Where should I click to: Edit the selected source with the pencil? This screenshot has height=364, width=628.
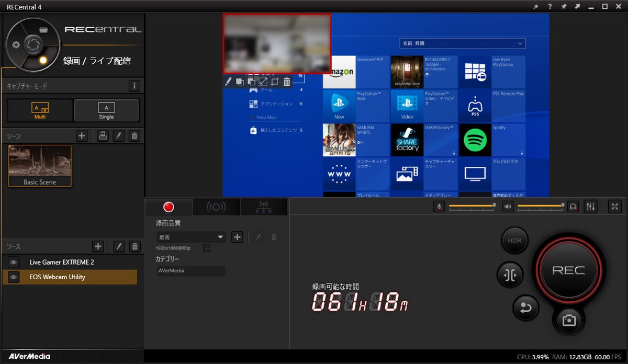pyautogui.click(x=119, y=246)
